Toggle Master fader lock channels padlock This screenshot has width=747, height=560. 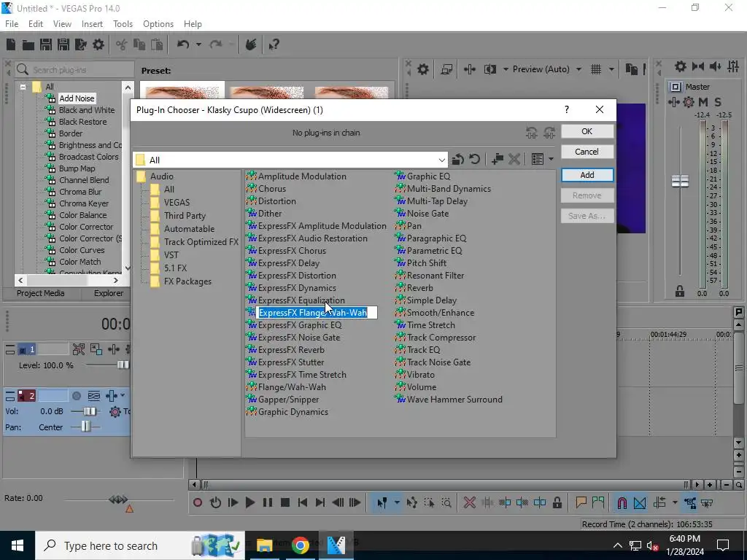point(680,291)
